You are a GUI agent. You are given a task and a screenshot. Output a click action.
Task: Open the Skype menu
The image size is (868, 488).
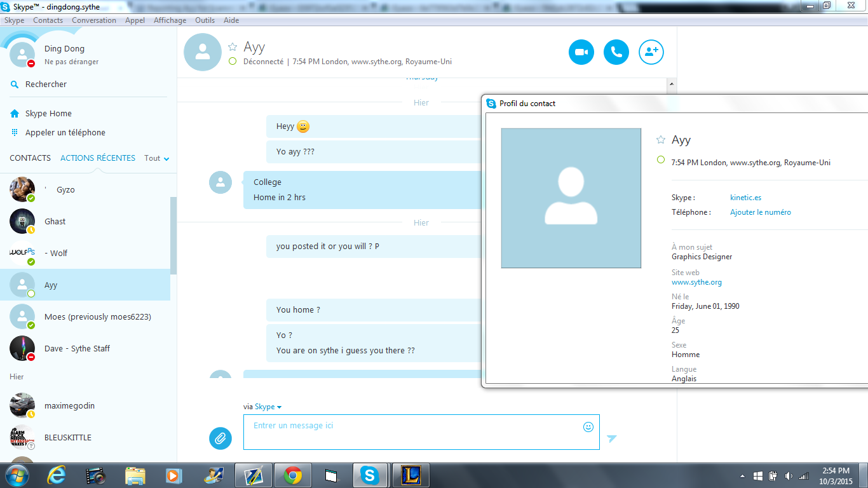pos(14,20)
